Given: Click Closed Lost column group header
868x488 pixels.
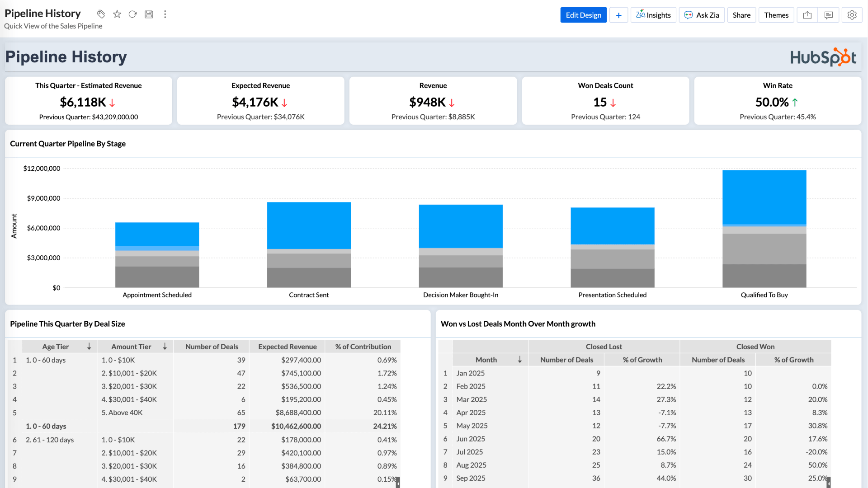Looking at the screenshot, I should click(604, 347).
